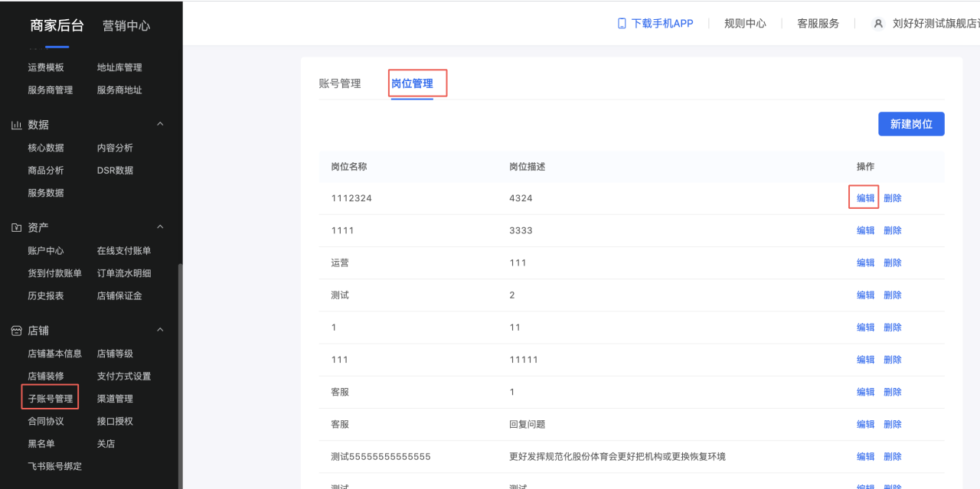Collapse the 资产 section chevron
This screenshot has width=980, height=489.
pyautogui.click(x=160, y=227)
